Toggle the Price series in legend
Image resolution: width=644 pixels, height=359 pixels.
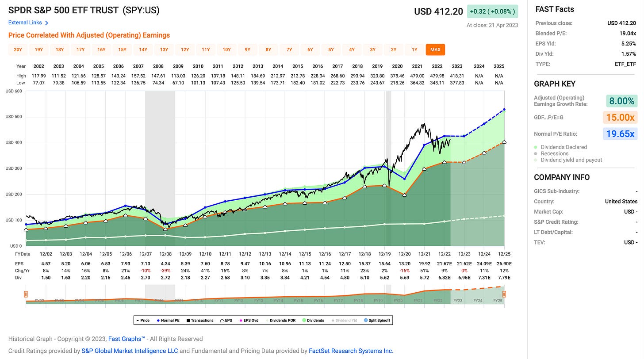142,320
